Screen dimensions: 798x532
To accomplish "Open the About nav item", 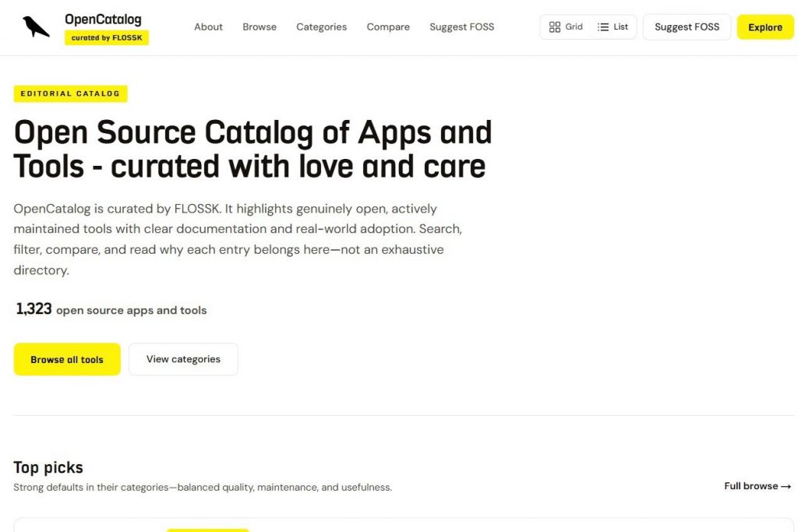I will tap(208, 27).
